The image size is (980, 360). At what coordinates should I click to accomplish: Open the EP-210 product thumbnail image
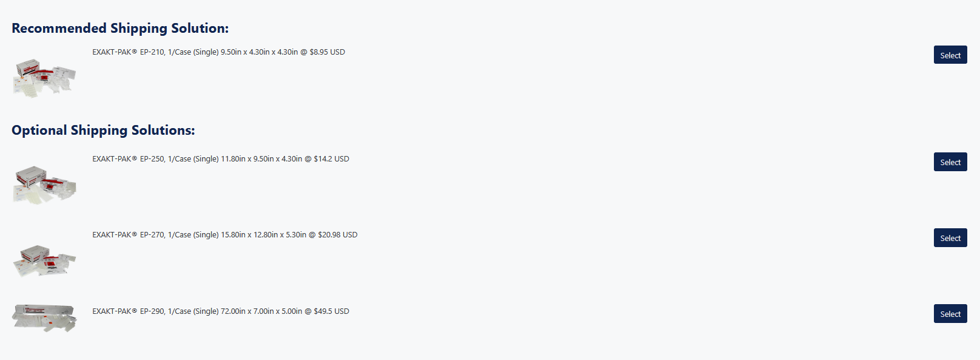click(45, 78)
